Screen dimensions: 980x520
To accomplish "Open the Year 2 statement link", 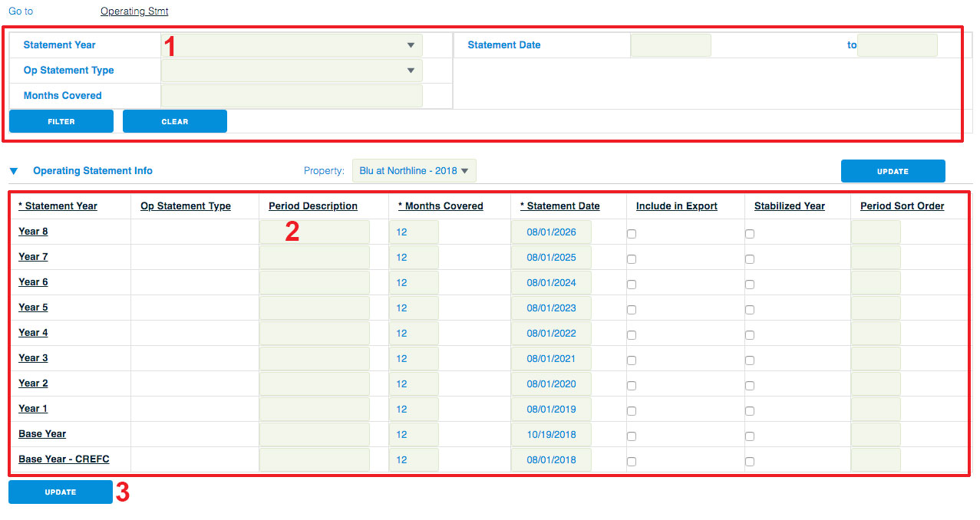I will click(34, 383).
